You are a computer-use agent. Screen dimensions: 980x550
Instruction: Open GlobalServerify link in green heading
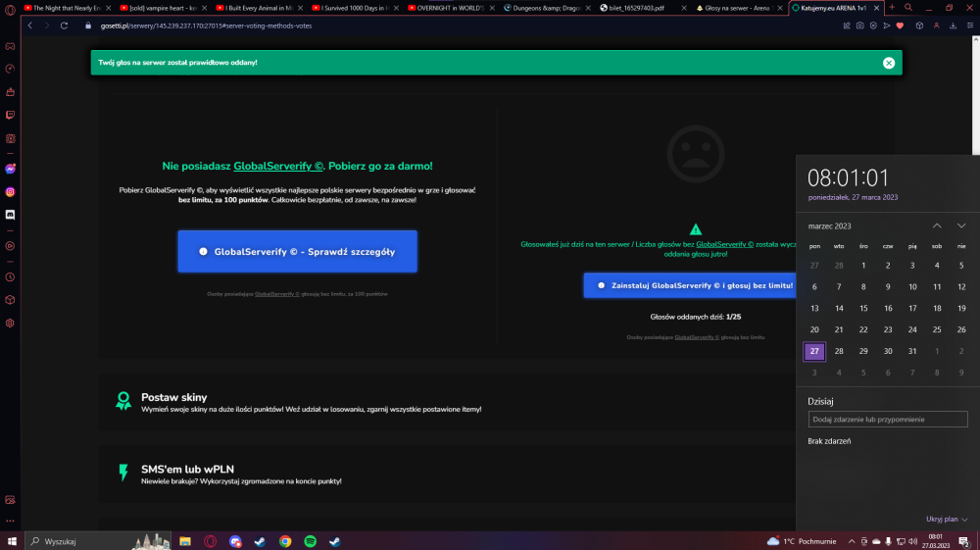click(278, 167)
